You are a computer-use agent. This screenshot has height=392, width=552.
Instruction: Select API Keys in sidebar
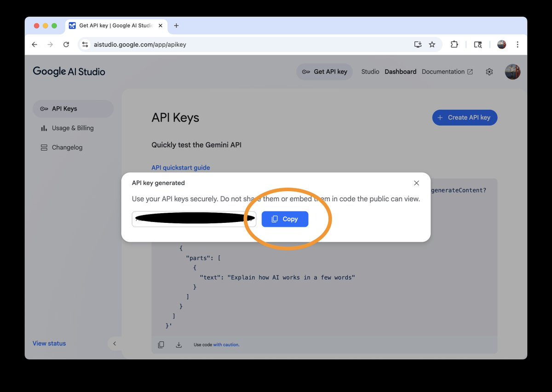73,109
